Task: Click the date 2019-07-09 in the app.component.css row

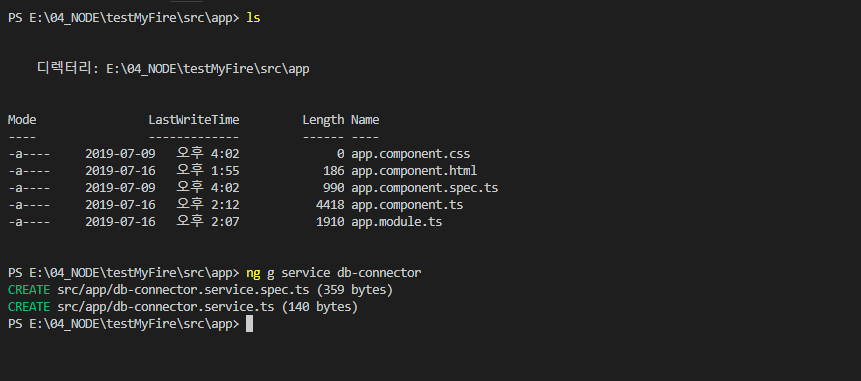Action: [x=120, y=154]
